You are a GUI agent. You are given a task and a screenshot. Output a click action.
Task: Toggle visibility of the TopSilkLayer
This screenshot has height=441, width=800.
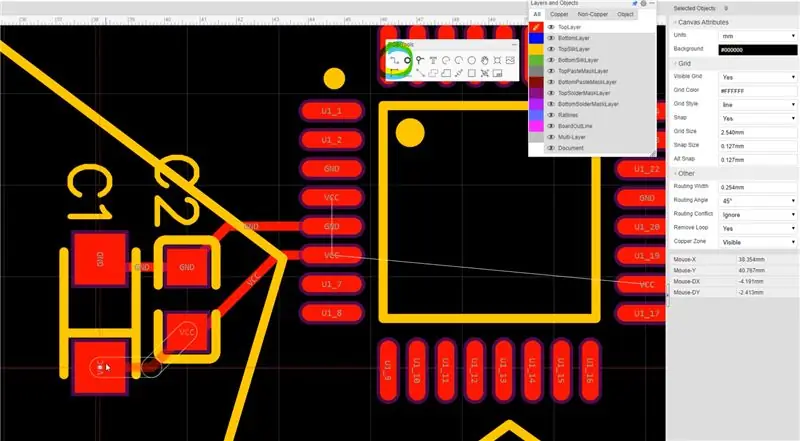551,49
